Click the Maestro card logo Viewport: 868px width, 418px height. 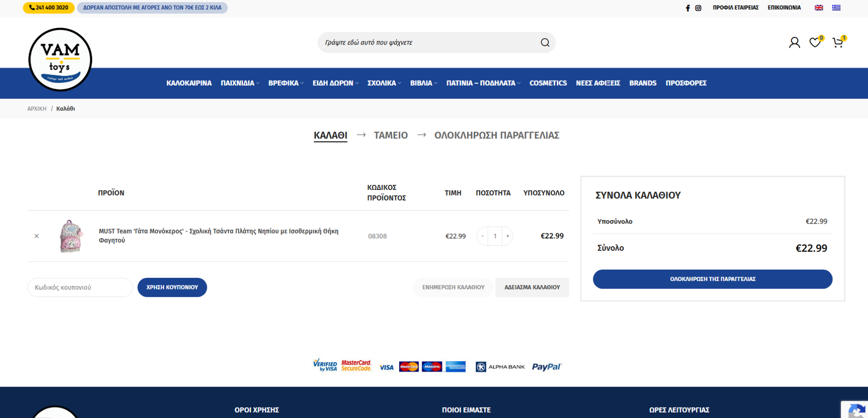tap(432, 367)
